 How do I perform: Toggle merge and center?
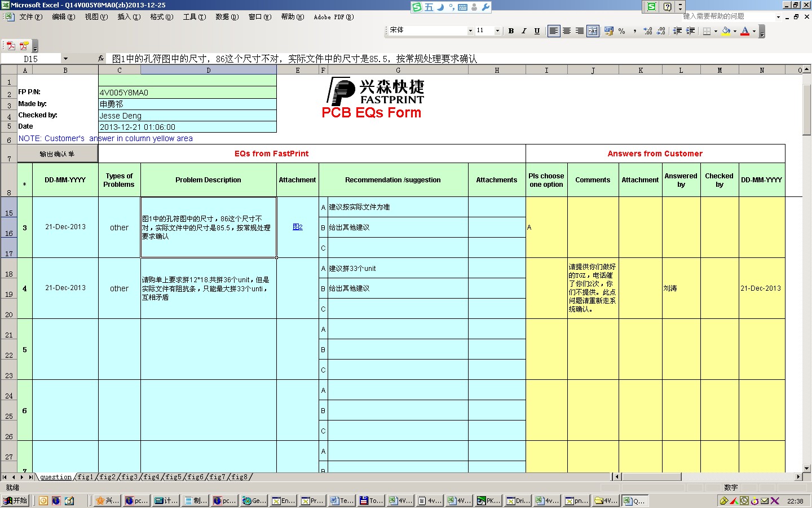point(593,31)
